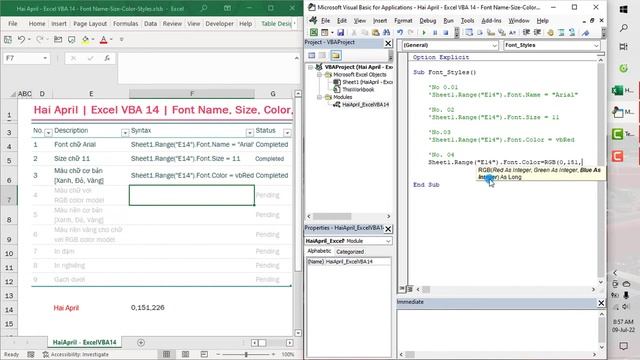Click View Code icon in Project pane
Screen dimensions: 640x360
click(312, 56)
